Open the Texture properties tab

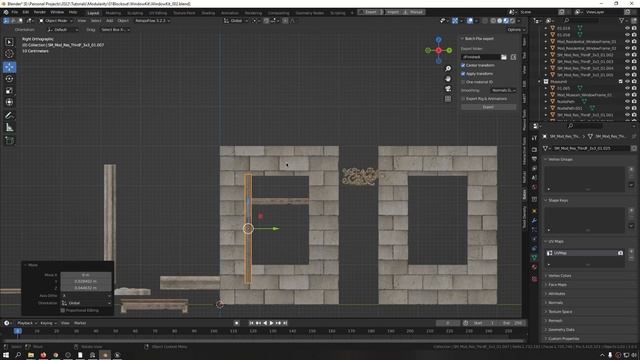[534, 279]
